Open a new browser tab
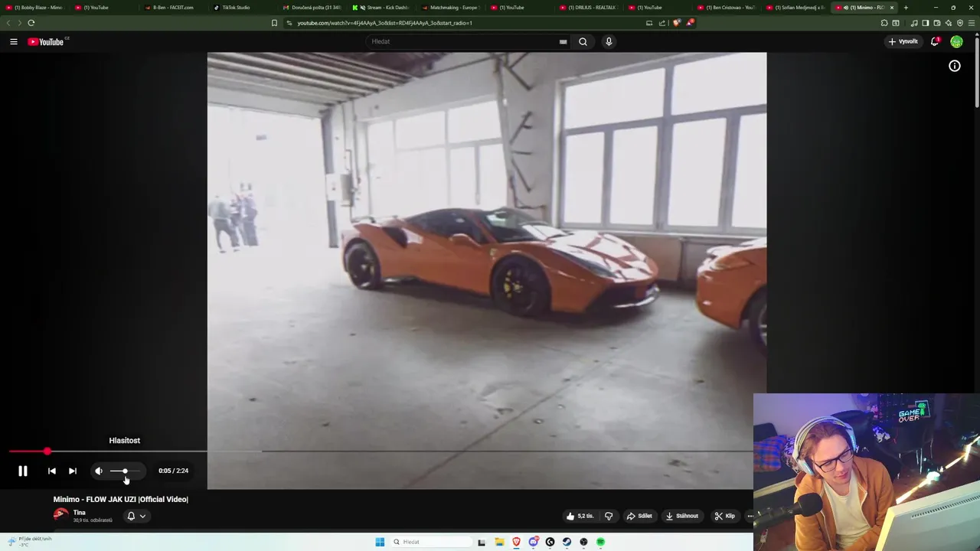This screenshot has height=551, width=980. 906,8
